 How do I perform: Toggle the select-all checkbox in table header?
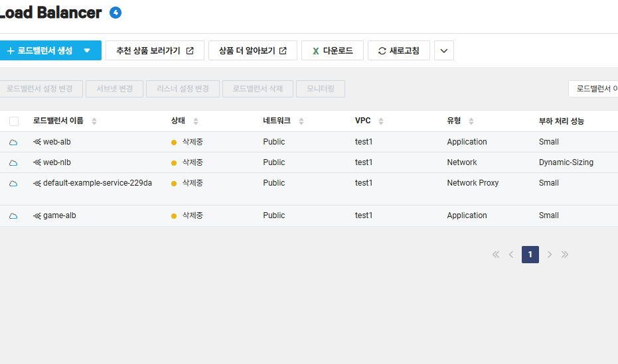pos(14,121)
